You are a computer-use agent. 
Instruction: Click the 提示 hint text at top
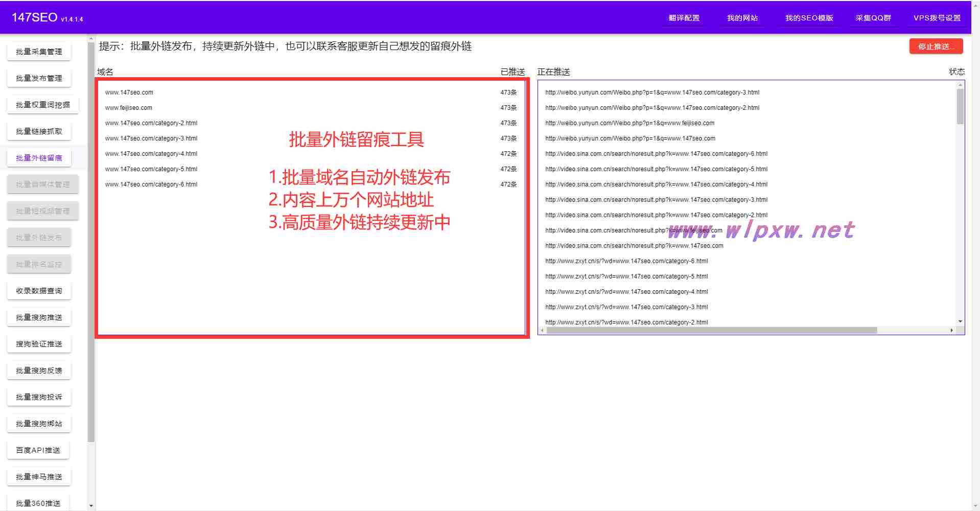(285, 47)
